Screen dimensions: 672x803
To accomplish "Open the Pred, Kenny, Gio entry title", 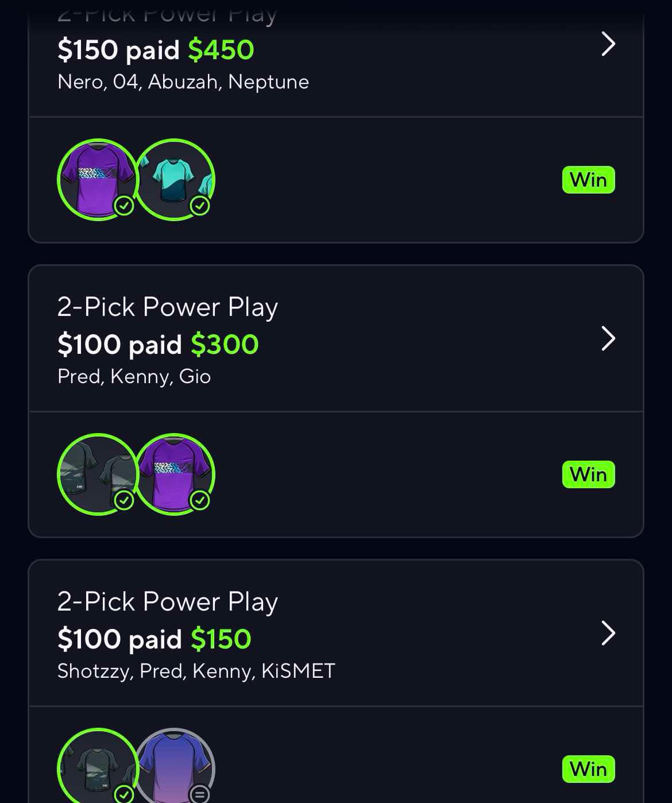I will pyautogui.click(x=168, y=307).
